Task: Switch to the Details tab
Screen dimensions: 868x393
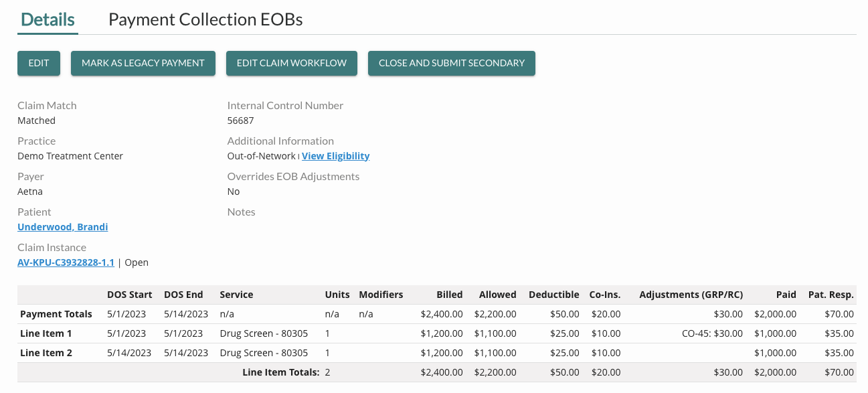Action: coord(48,19)
